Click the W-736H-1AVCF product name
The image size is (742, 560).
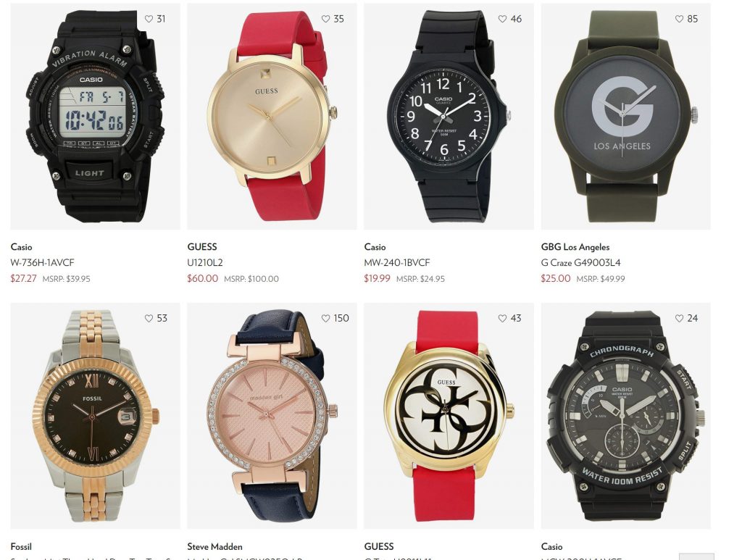click(x=42, y=262)
